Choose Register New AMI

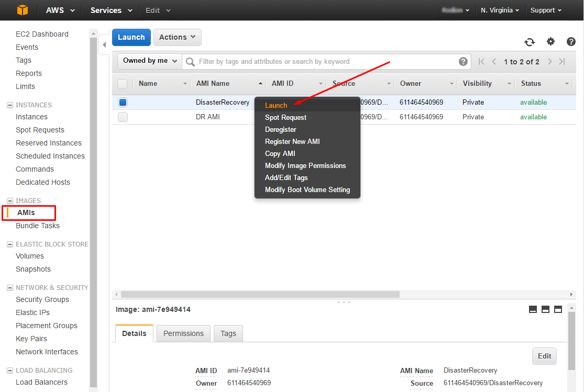292,141
